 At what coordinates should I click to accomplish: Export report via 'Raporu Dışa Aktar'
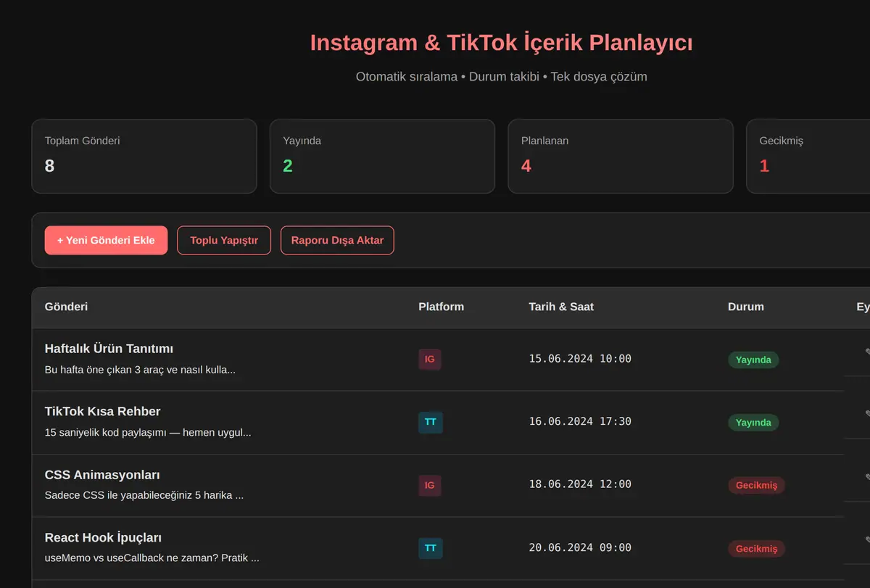click(x=337, y=240)
